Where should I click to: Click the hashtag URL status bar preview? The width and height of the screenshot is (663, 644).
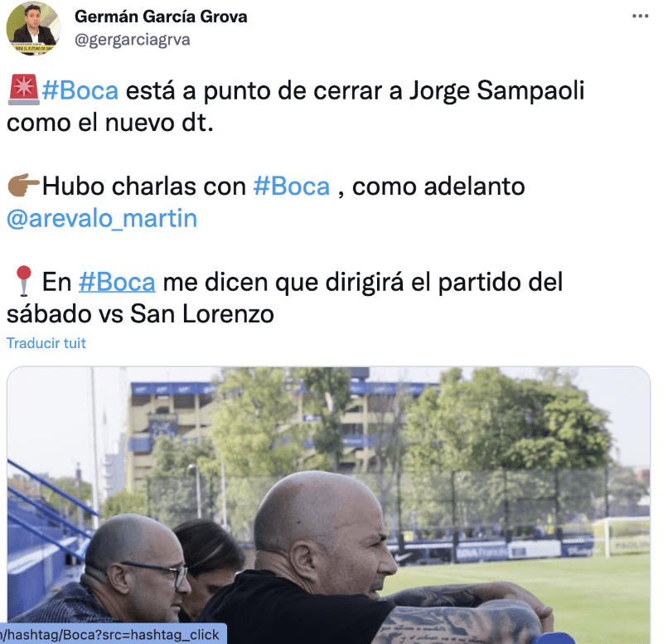(114, 634)
